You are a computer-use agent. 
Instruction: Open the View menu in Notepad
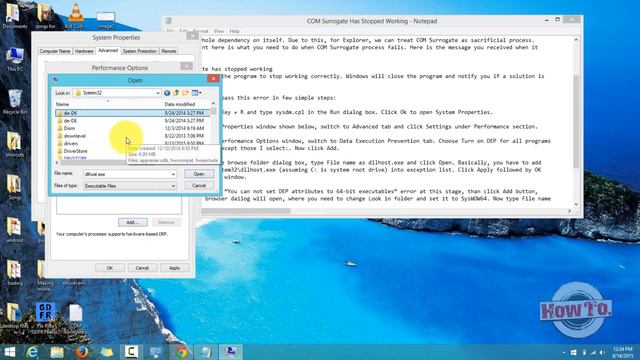tap(219, 31)
